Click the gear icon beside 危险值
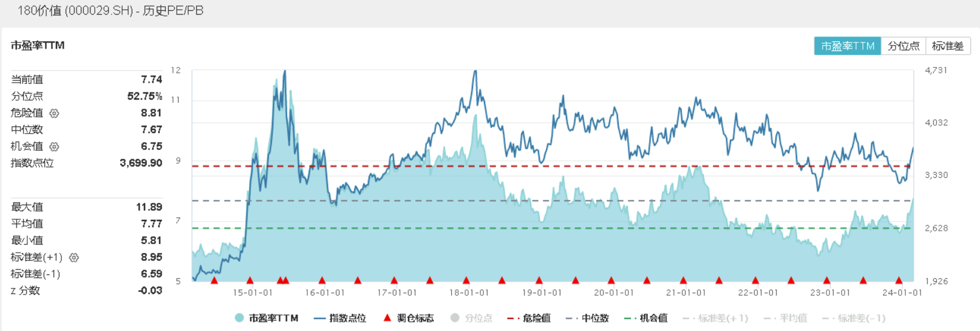This screenshot has width=980, height=331. 54,114
